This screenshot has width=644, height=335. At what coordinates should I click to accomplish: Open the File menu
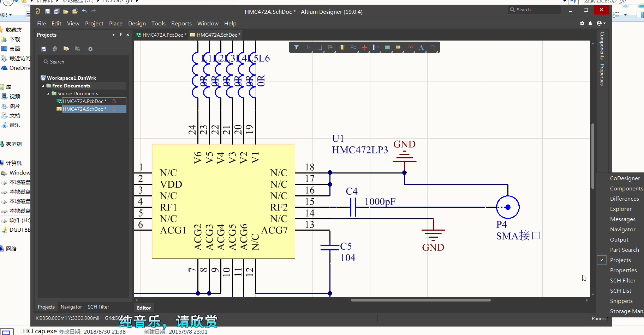point(41,23)
